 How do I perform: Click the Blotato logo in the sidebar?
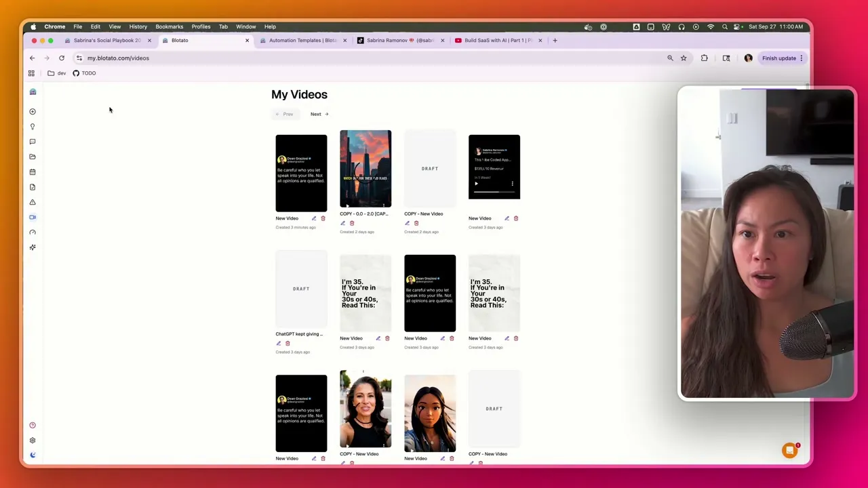(x=33, y=91)
